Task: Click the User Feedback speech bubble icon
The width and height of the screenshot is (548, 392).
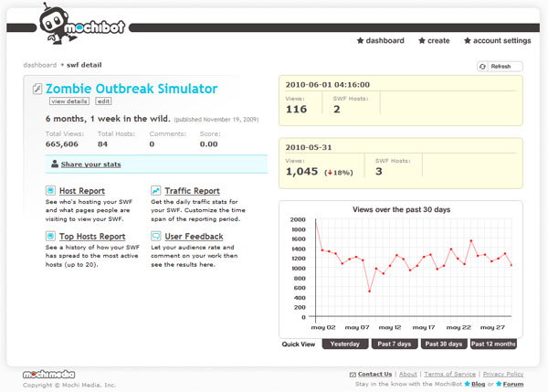Action: [156, 236]
